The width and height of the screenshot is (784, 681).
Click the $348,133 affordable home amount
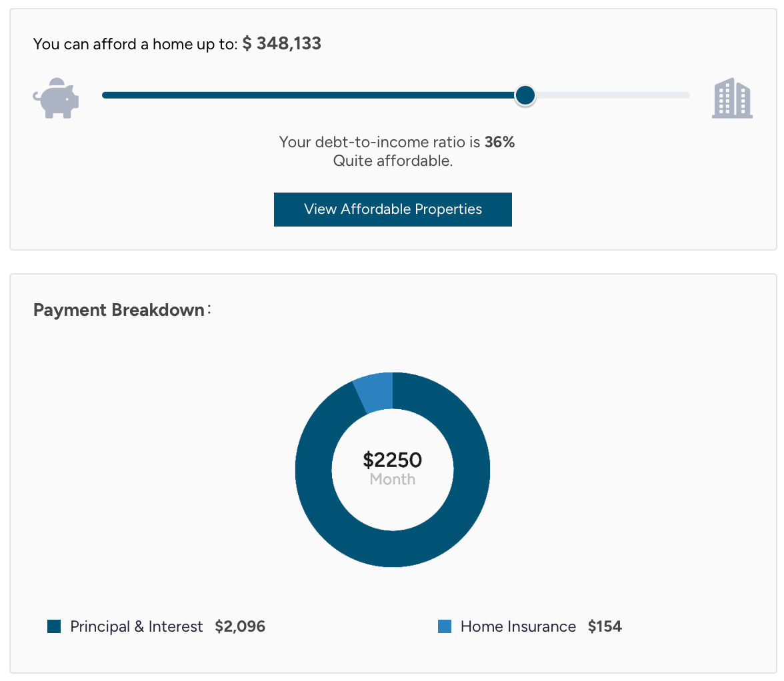(281, 44)
